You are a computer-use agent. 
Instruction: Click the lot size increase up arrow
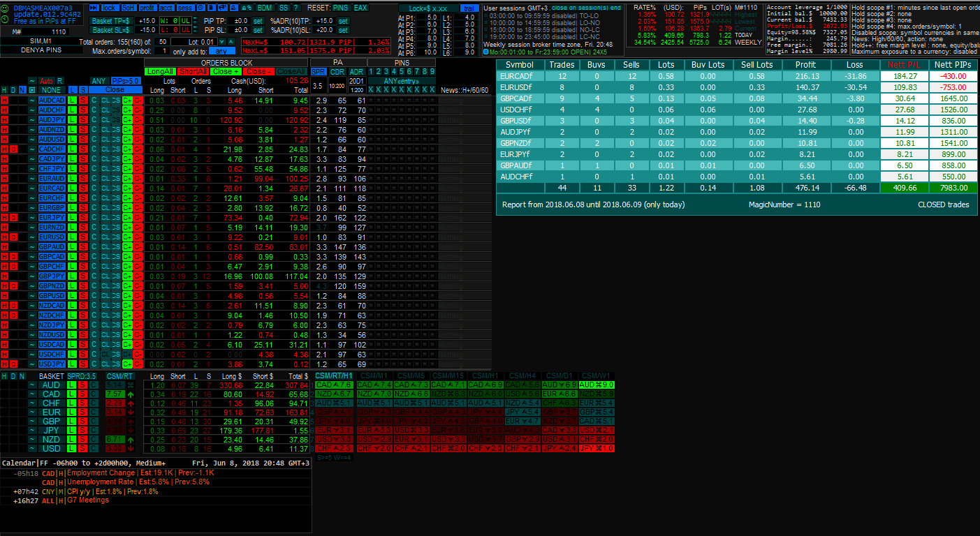tap(231, 42)
